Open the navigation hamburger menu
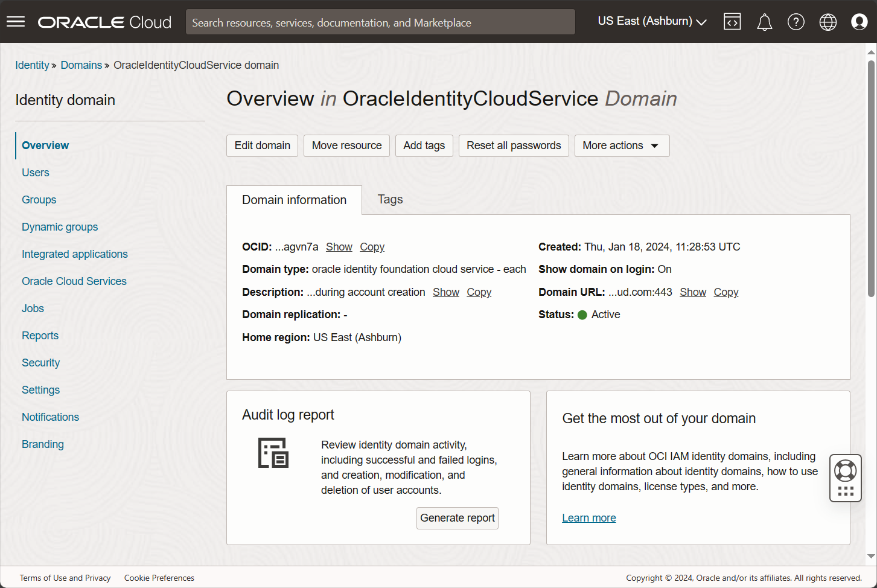 coord(15,21)
